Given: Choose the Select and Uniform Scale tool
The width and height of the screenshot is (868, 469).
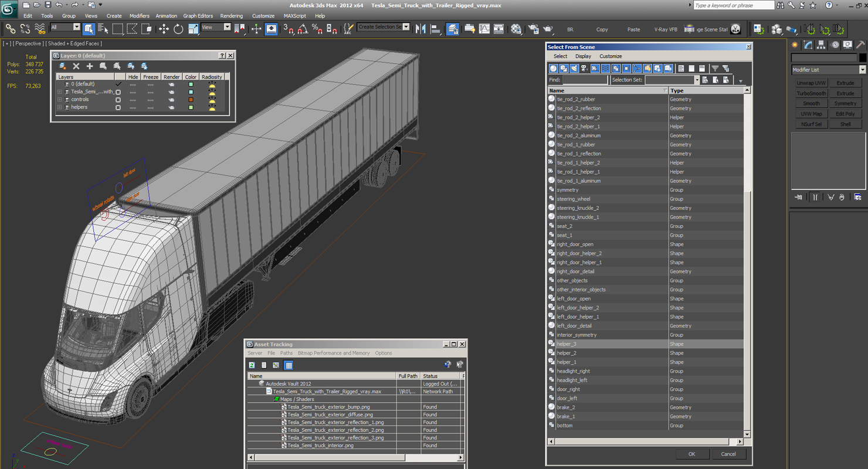Looking at the screenshot, I should pyautogui.click(x=193, y=28).
